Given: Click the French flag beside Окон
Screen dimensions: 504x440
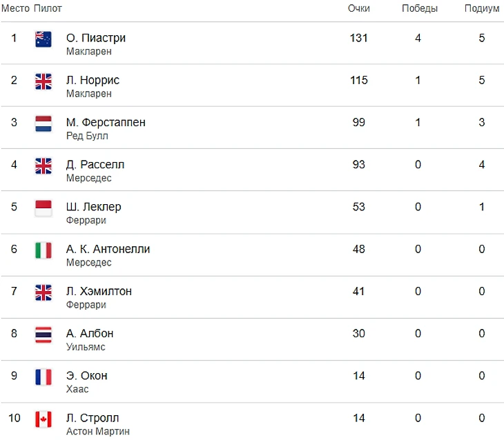Looking at the screenshot, I should pyautogui.click(x=43, y=377).
